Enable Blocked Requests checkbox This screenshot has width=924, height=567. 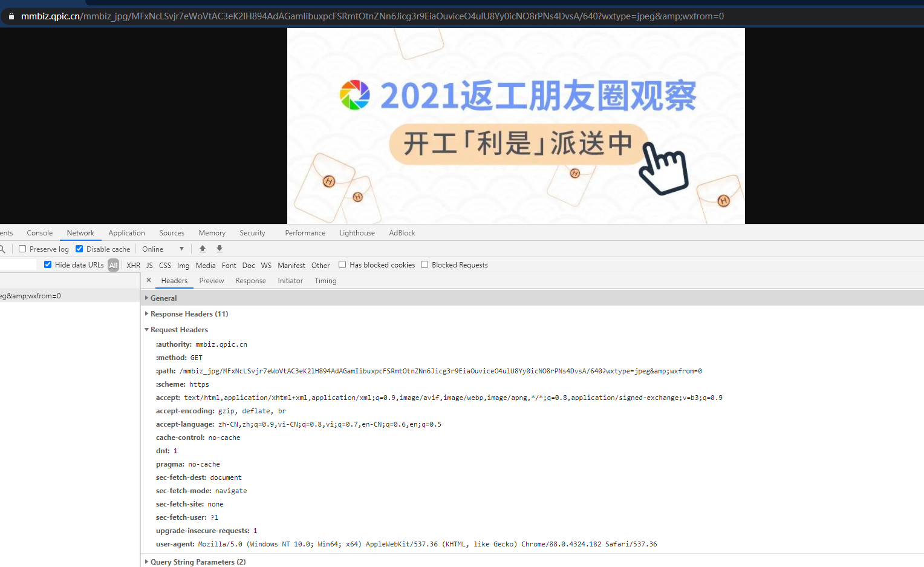pos(425,264)
